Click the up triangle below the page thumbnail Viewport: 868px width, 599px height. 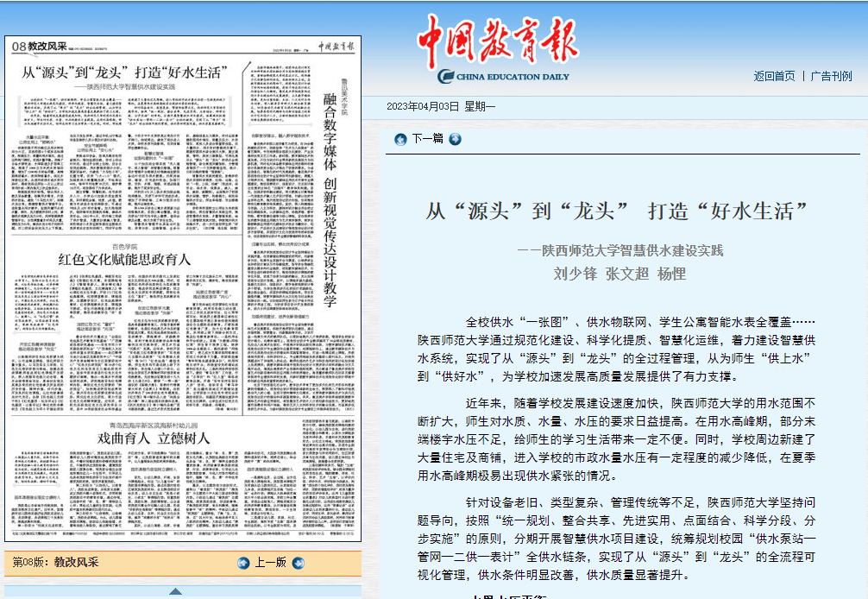coord(175,591)
